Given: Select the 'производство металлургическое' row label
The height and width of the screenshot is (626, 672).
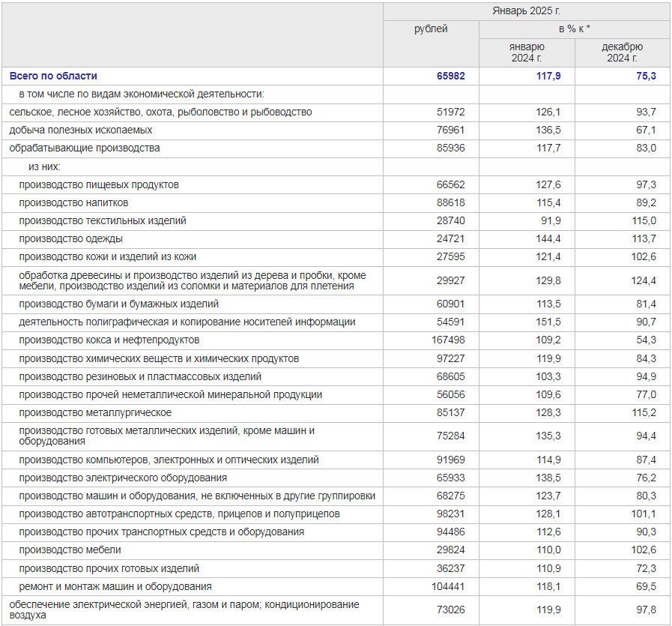Looking at the screenshot, I should [95, 412].
